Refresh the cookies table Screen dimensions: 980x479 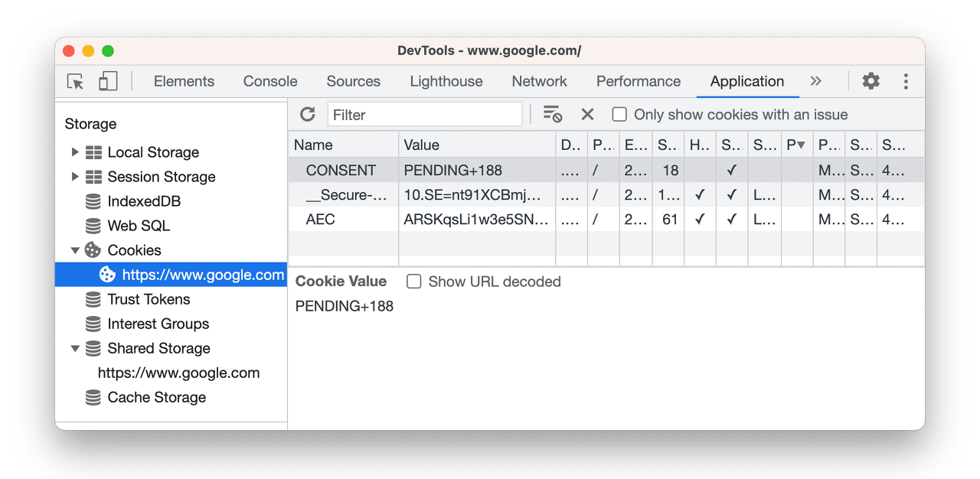coord(308,115)
